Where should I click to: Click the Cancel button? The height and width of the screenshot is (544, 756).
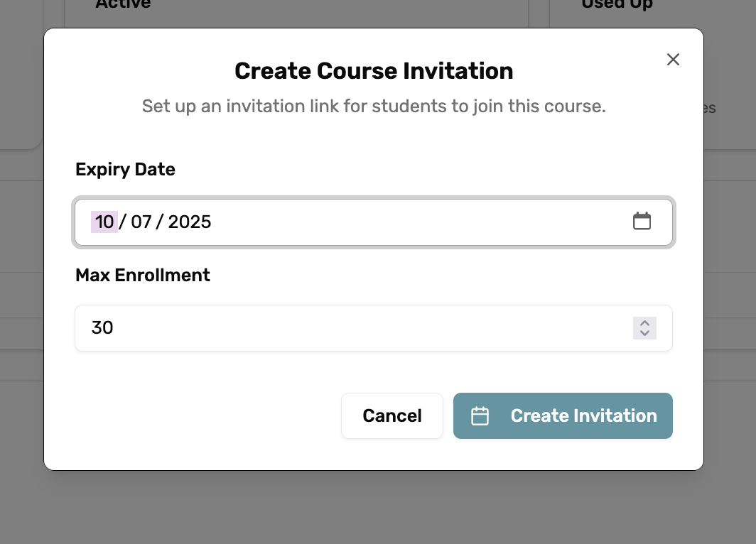[x=391, y=415]
